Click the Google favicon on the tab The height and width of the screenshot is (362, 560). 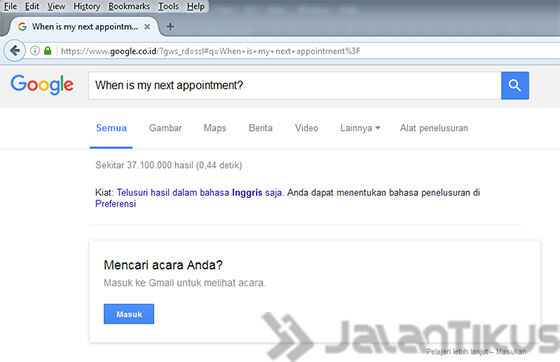click(x=22, y=27)
